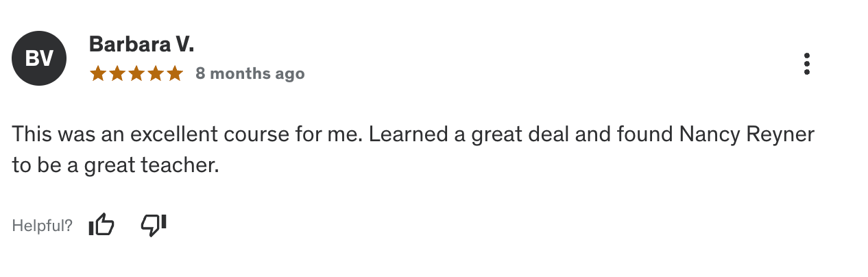Open the three-dot options menu for this review

click(807, 64)
